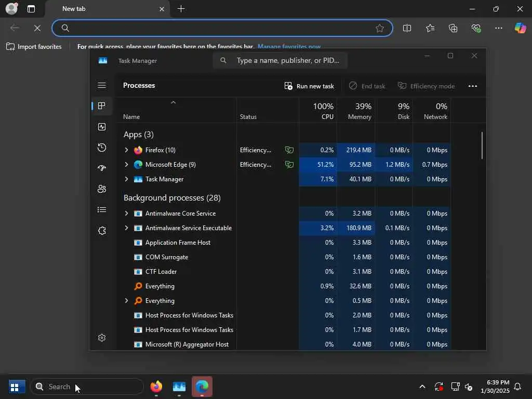Open Users page icon in sidebar

tap(102, 189)
